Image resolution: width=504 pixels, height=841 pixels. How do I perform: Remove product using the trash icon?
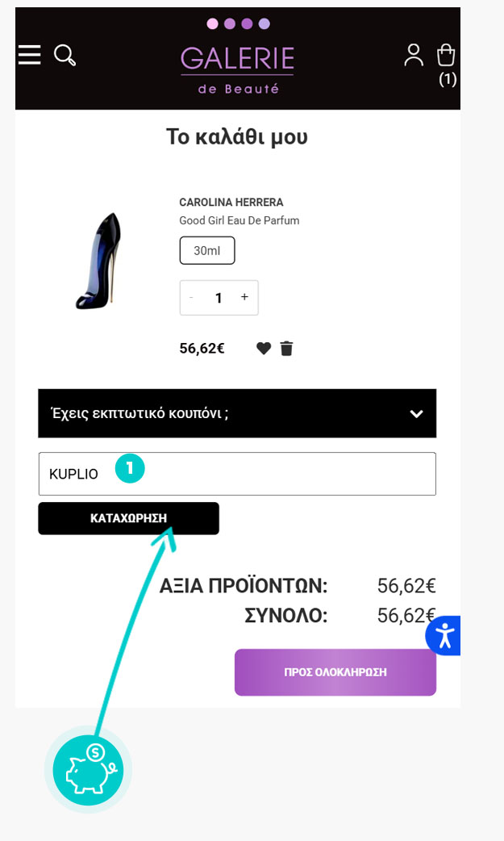click(x=286, y=349)
